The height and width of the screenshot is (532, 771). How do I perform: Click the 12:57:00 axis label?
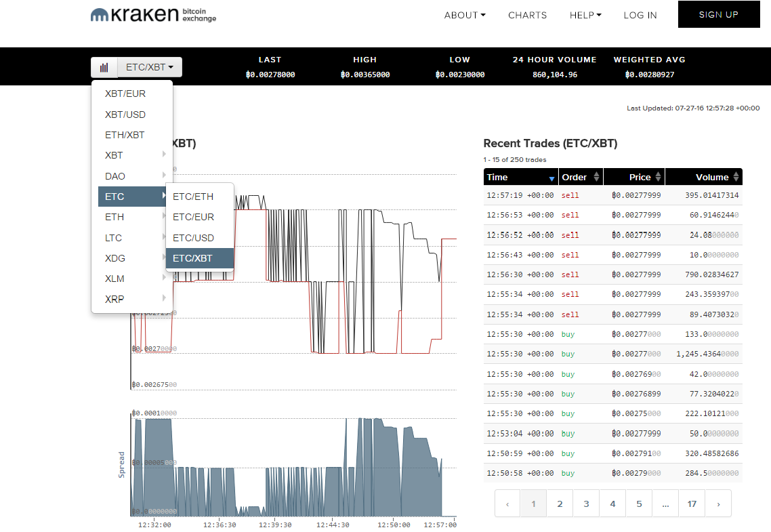pyautogui.click(x=440, y=525)
